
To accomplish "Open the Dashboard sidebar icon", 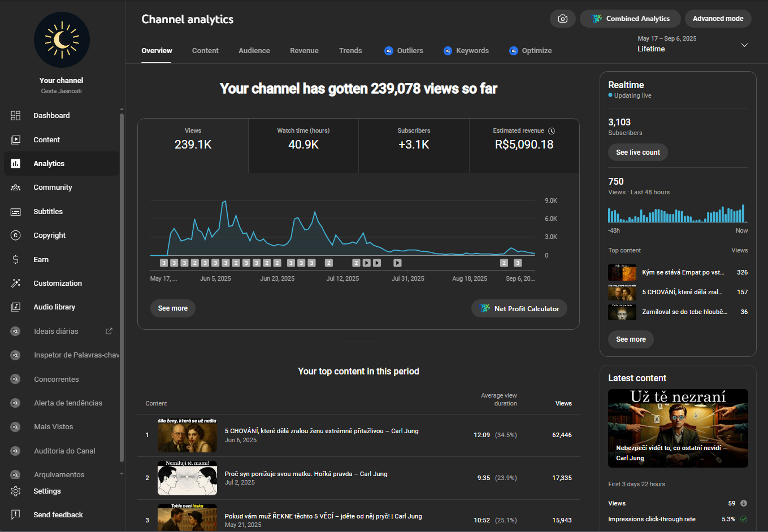I will [x=16, y=116].
